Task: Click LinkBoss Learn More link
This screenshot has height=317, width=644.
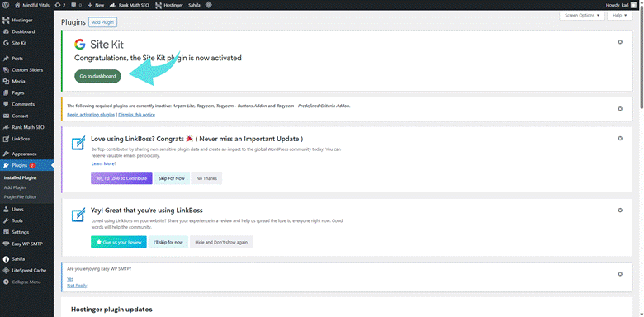Action: coord(104,163)
